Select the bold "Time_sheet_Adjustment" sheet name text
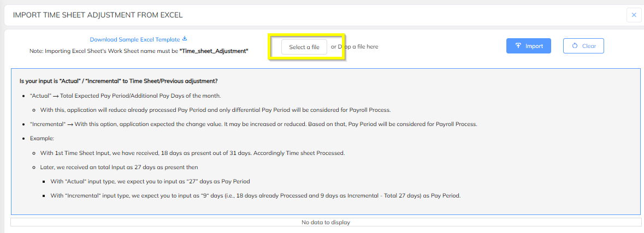Screen dimensions: 644x233 click(x=214, y=51)
